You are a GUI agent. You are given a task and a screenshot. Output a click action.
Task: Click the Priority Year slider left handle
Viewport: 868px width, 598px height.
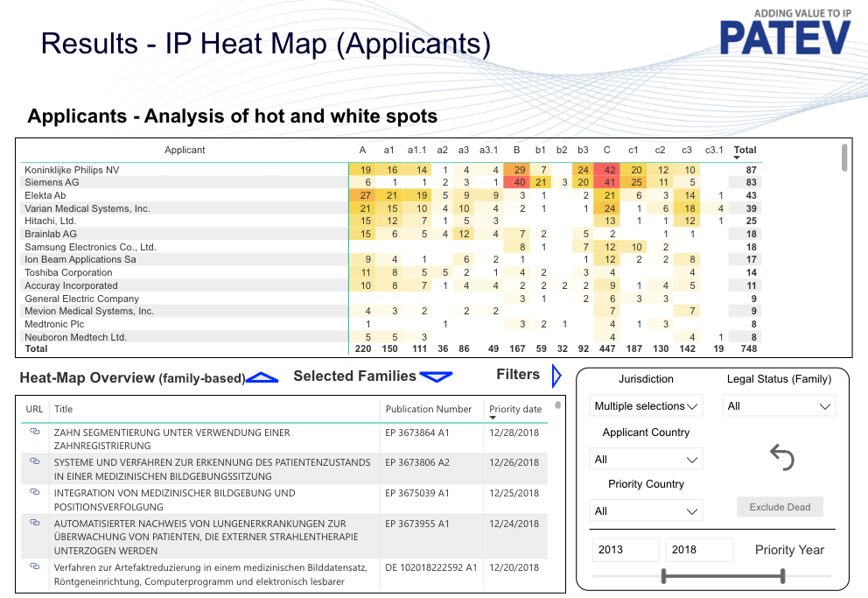click(664, 575)
